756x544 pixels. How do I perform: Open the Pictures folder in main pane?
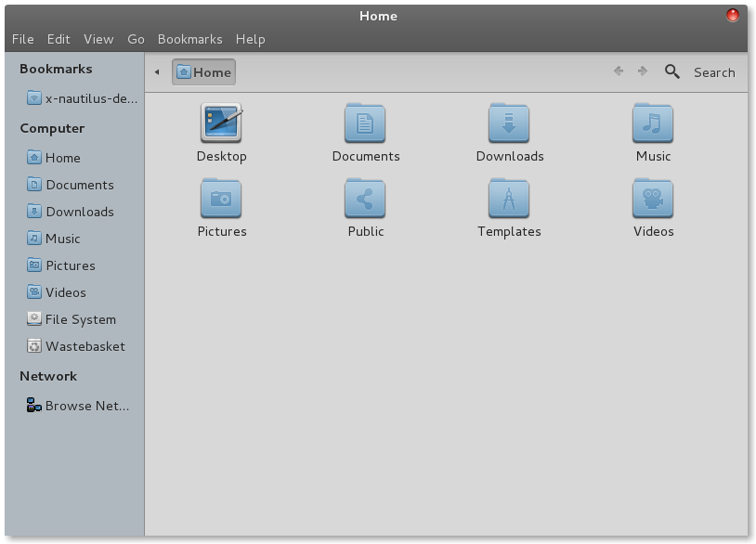(x=221, y=198)
